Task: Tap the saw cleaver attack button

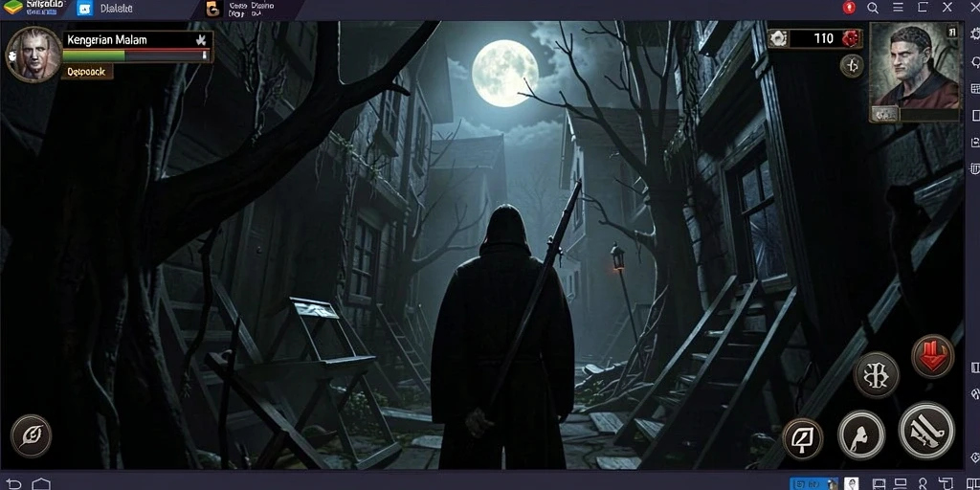Action: click(x=926, y=431)
